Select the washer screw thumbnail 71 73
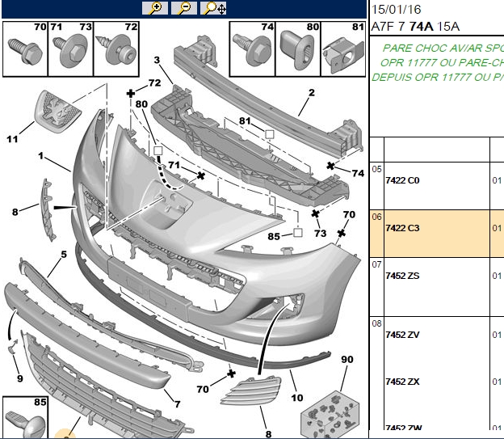 [71, 49]
